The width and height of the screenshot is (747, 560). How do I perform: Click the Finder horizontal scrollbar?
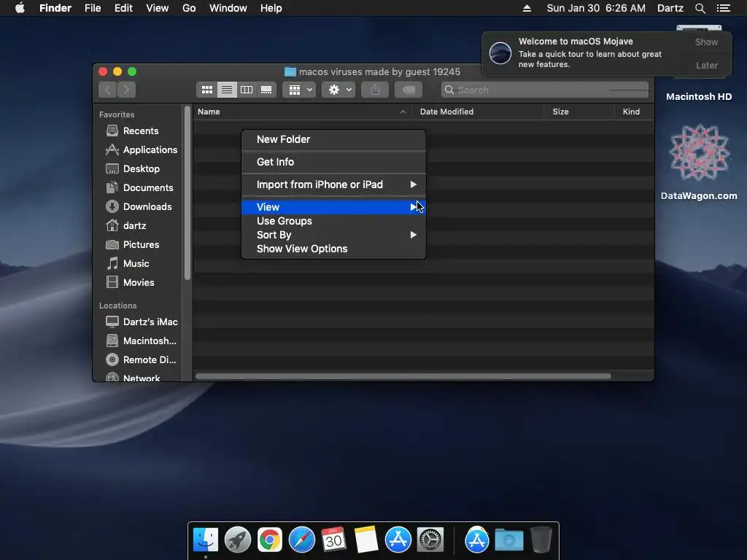click(x=403, y=376)
